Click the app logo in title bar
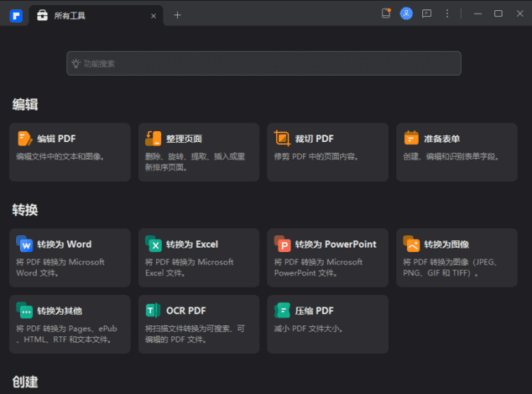Image resolution: width=532 pixels, height=394 pixels. coord(16,14)
